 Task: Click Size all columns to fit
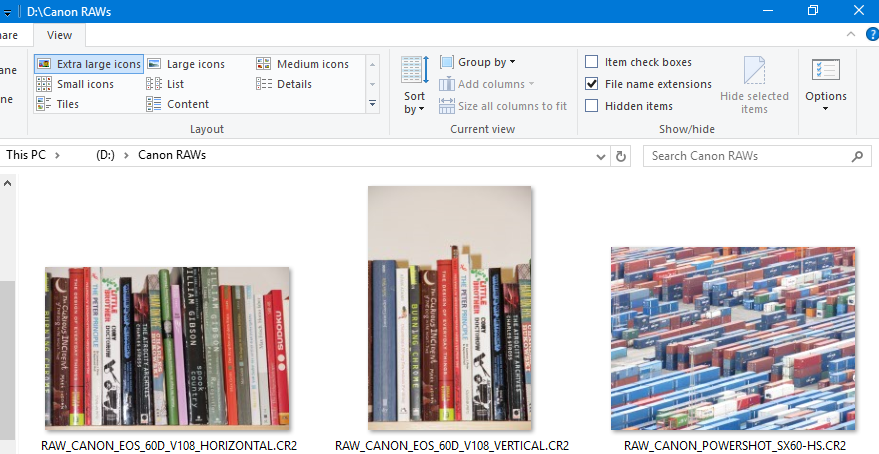tap(503, 106)
